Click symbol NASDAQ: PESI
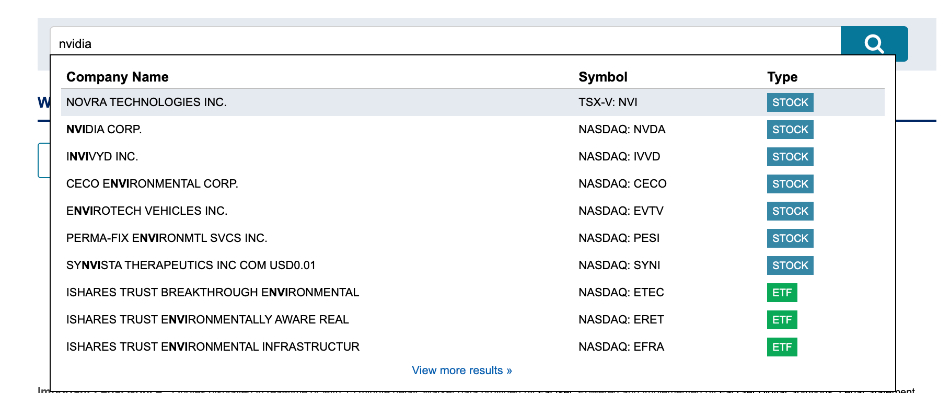This screenshot has height=393, width=950. click(619, 239)
